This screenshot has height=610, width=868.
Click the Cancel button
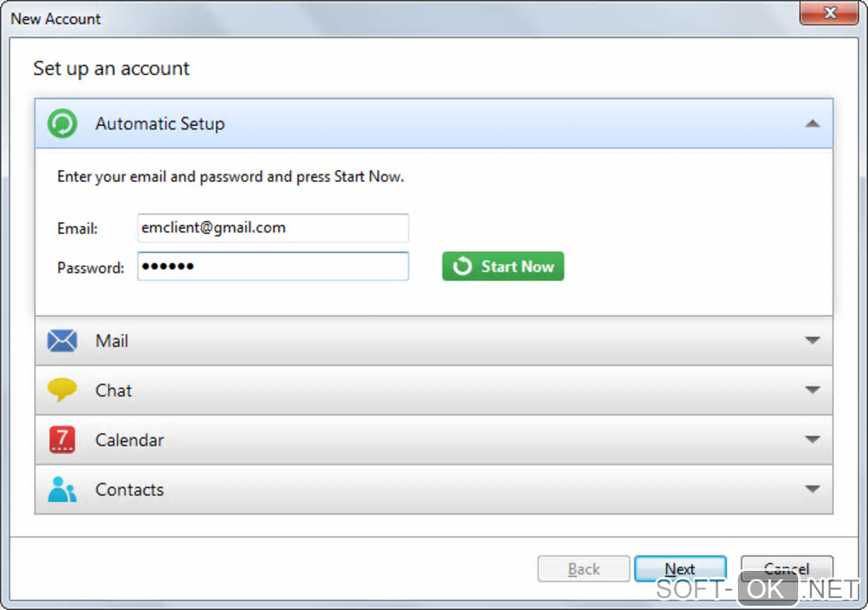pos(786,569)
